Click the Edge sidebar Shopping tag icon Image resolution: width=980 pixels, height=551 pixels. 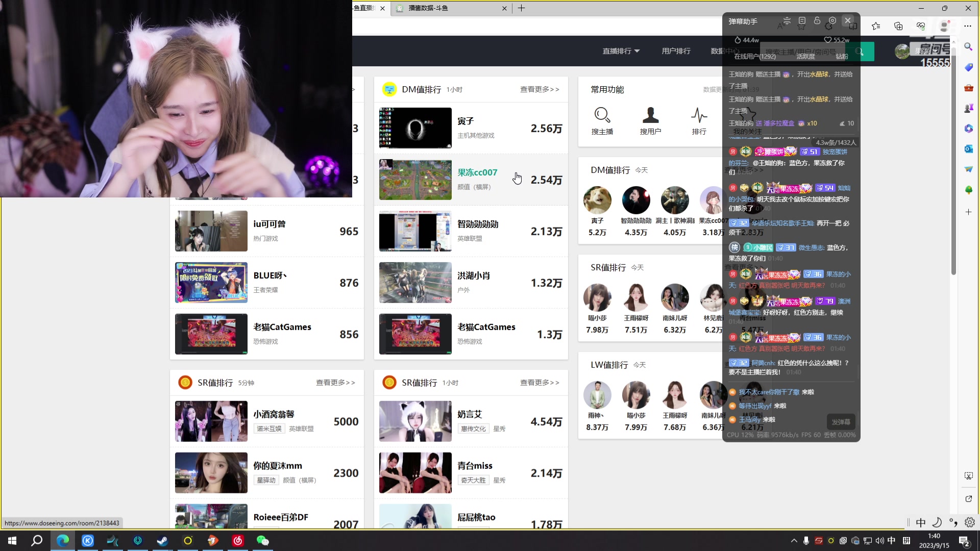(968, 67)
